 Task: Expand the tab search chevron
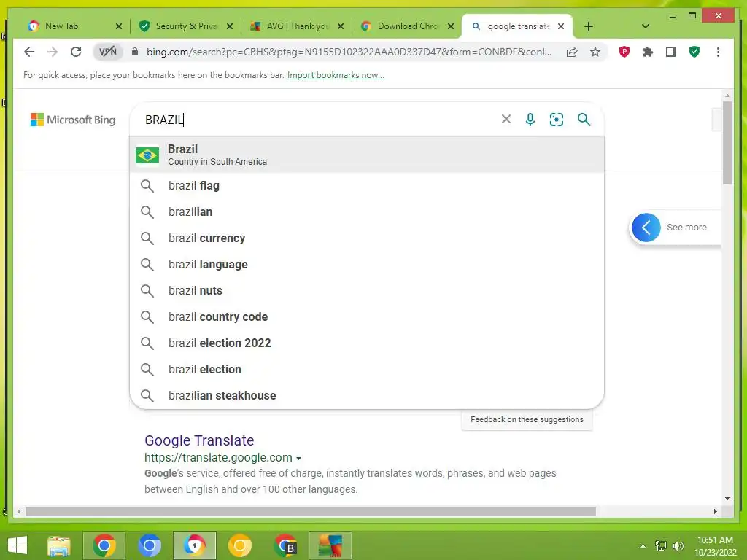[x=646, y=26]
